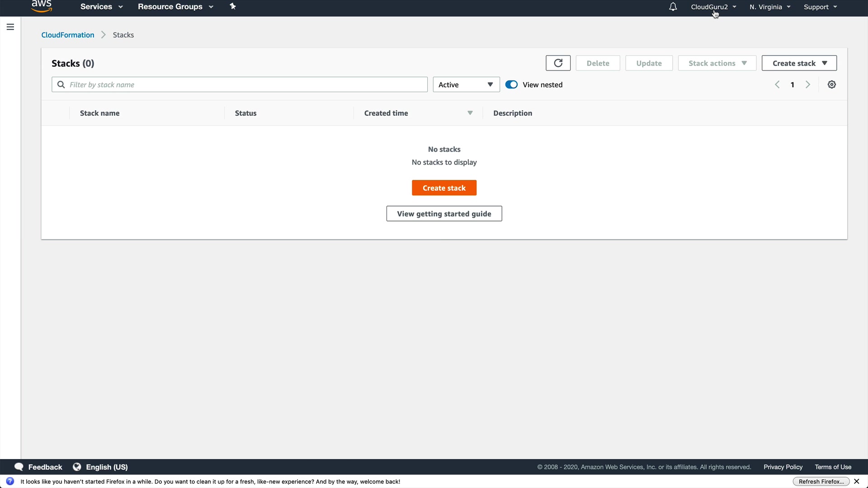868x488 pixels.
Task: Click View getting started guide
Action: click(x=444, y=214)
